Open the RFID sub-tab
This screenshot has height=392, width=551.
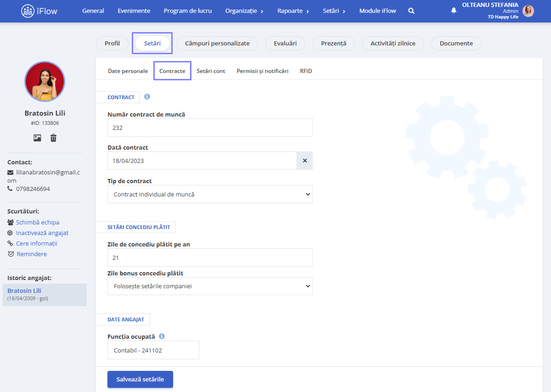pyautogui.click(x=306, y=71)
